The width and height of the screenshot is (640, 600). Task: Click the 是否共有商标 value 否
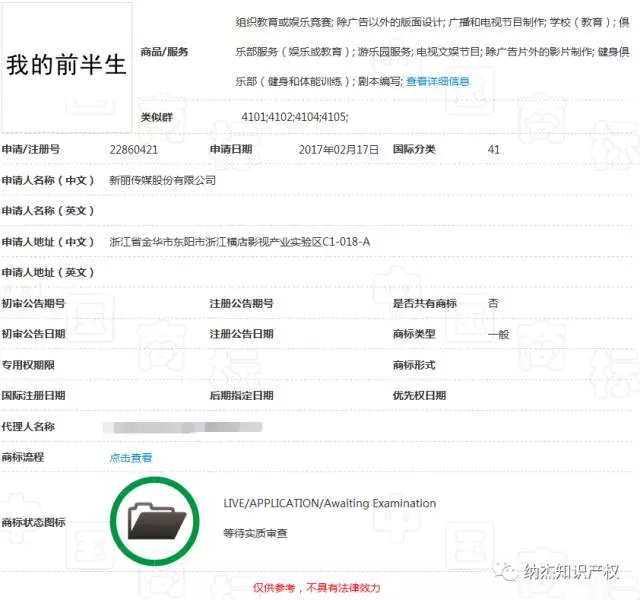(x=493, y=303)
